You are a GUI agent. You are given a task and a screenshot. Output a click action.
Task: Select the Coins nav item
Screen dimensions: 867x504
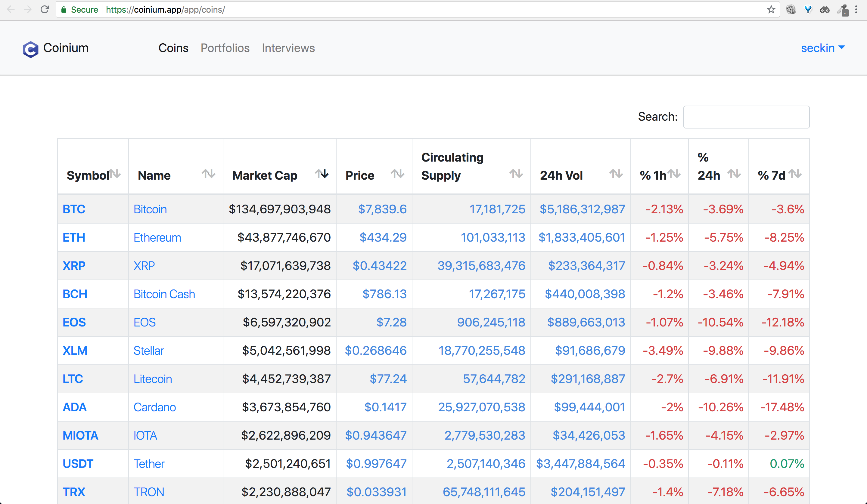tap(173, 48)
